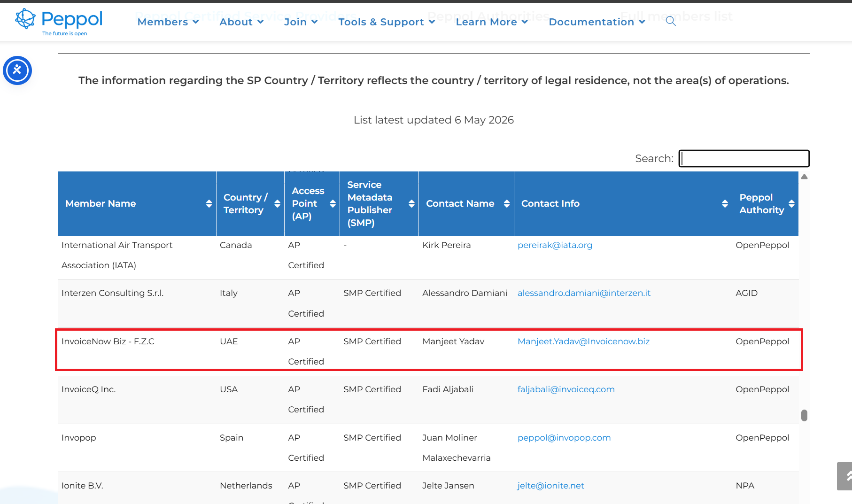Focus the table Search input field

(744, 158)
